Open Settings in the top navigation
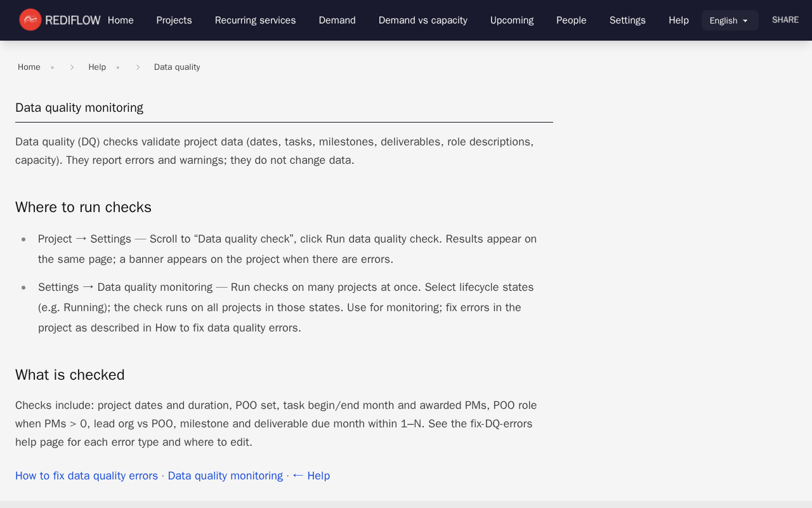Image resolution: width=812 pixels, height=508 pixels. click(627, 20)
